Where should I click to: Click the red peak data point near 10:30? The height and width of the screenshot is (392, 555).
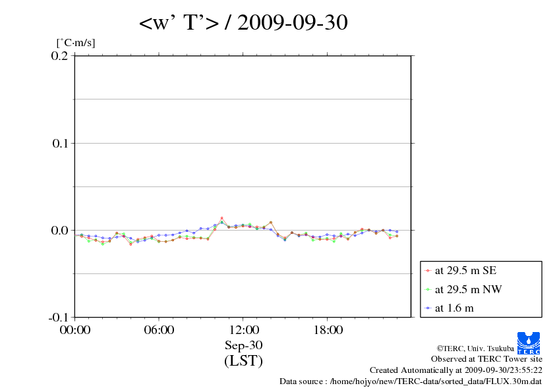click(221, 218)
